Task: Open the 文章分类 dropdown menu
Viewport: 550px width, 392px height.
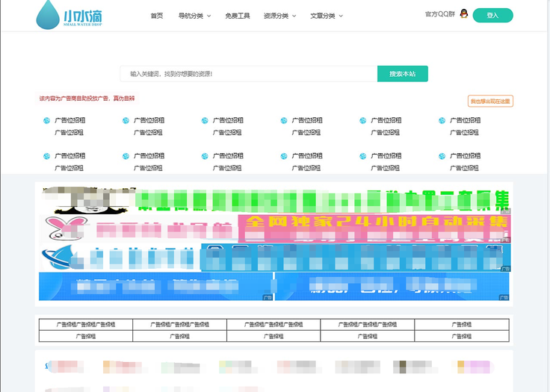Action: tap(326, 15)
